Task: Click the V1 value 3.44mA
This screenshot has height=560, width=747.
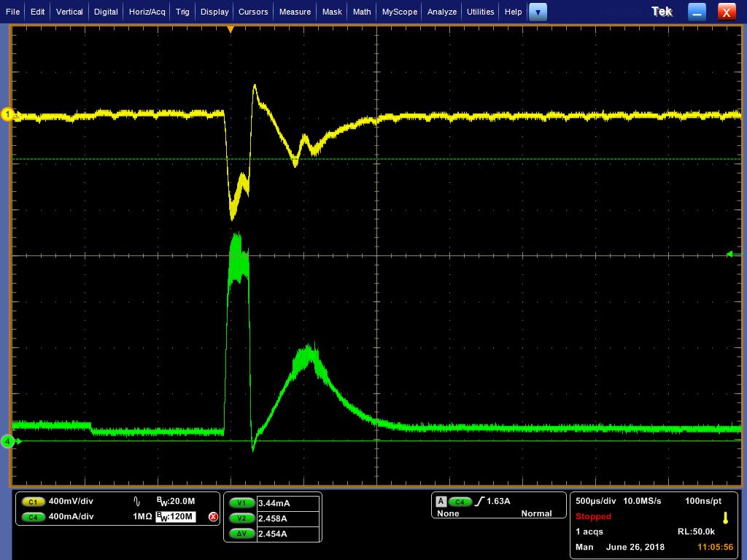Action: [x=274, y=503]
